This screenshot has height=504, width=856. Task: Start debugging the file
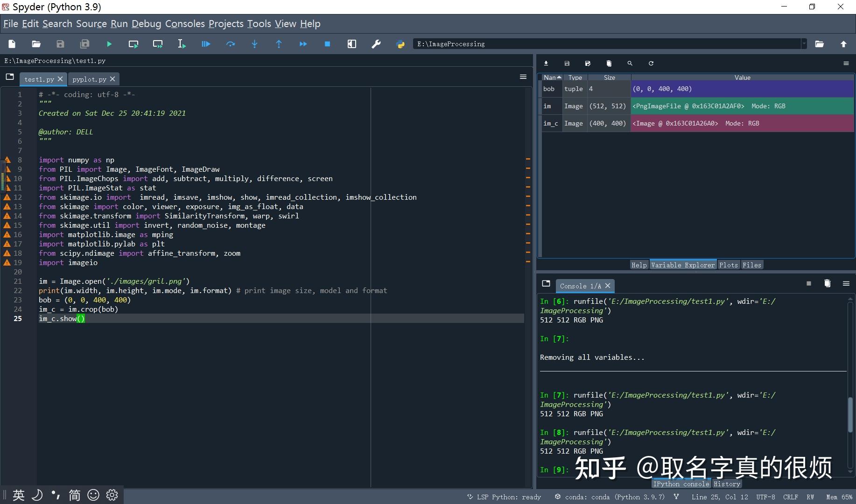coord(206,44)
